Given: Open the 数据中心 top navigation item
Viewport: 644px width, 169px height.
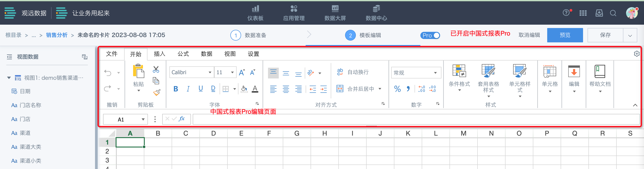Looking at the screenshot, I should pos(376,13).
